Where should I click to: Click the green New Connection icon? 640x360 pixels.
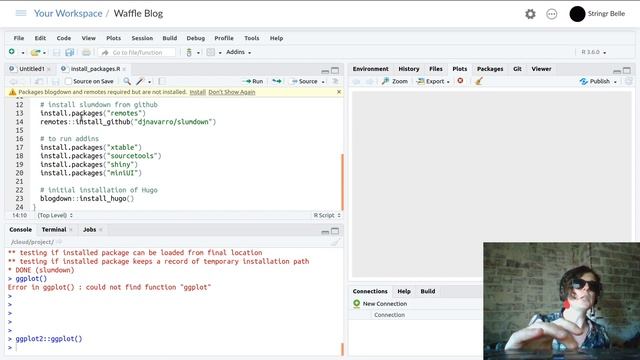coord(356,304)
